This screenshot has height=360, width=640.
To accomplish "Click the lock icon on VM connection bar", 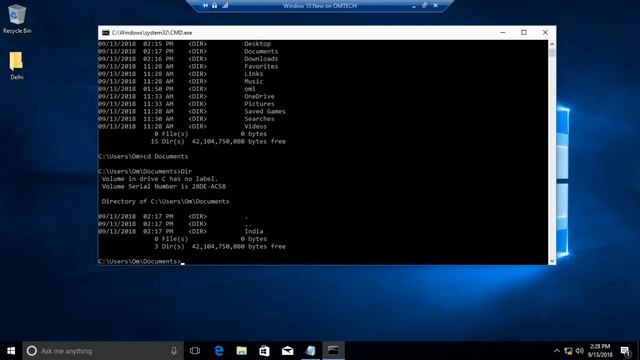I will pyautogui.click(x=214, y=5).
